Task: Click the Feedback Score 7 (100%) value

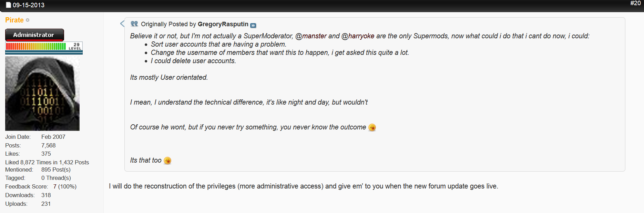Action: point(65,186)
